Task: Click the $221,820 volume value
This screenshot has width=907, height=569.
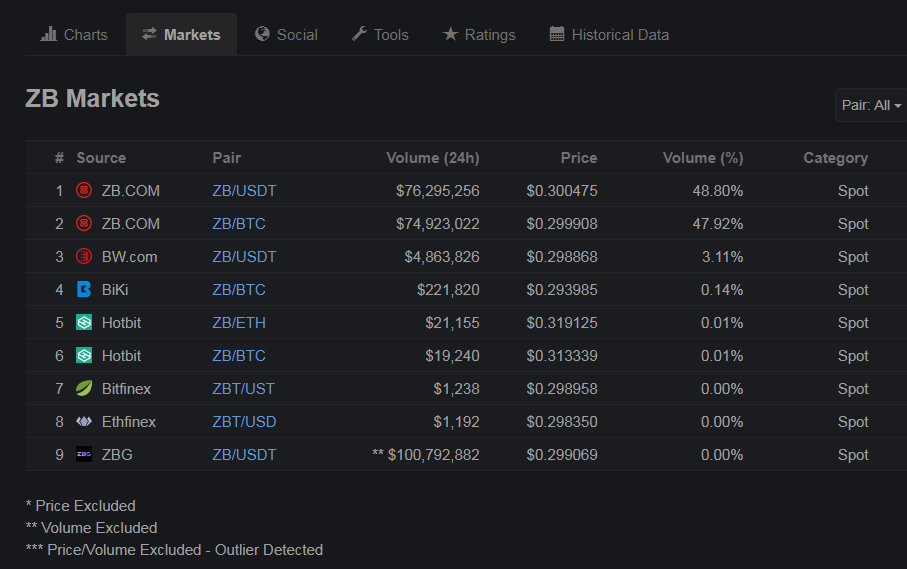Action: 448,290
